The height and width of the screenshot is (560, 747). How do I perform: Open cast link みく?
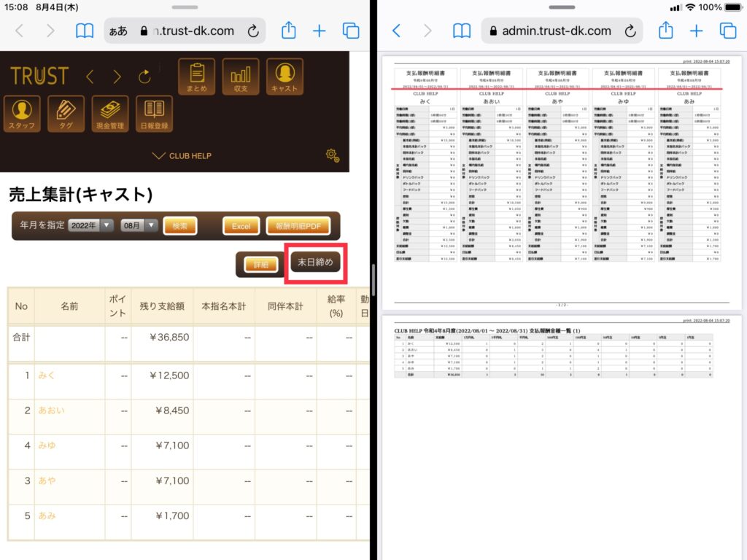(x=47, y=376)
